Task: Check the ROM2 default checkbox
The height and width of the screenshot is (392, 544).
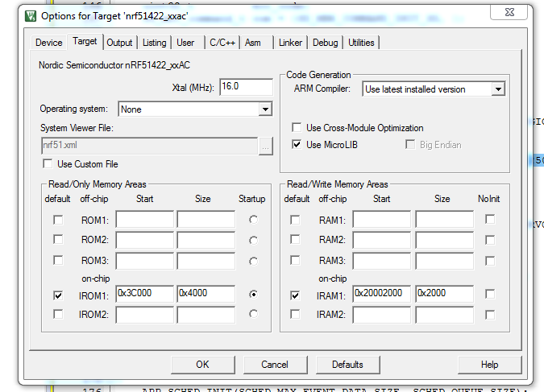Action: point(58,239)
